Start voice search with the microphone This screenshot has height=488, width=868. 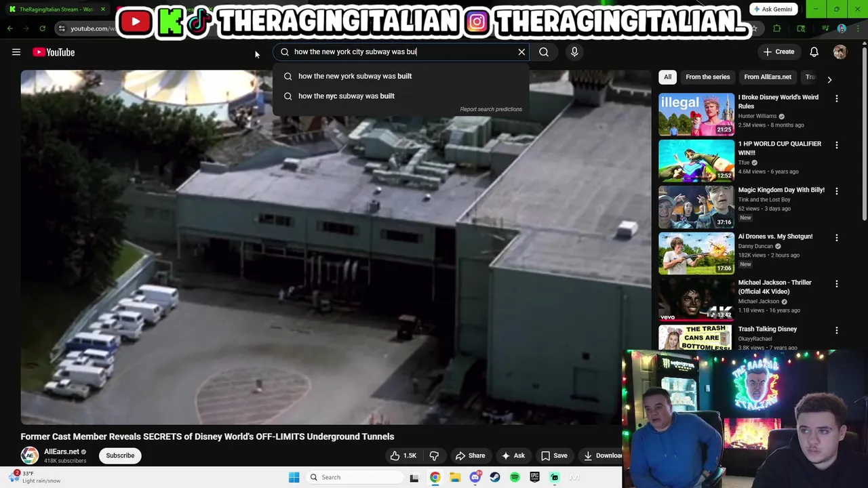(574, 52)
